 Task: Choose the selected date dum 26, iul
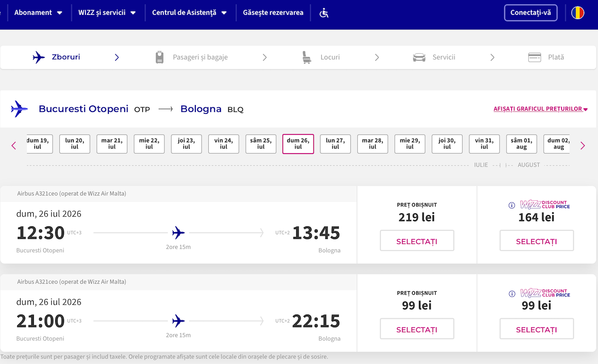click(298, 144)
